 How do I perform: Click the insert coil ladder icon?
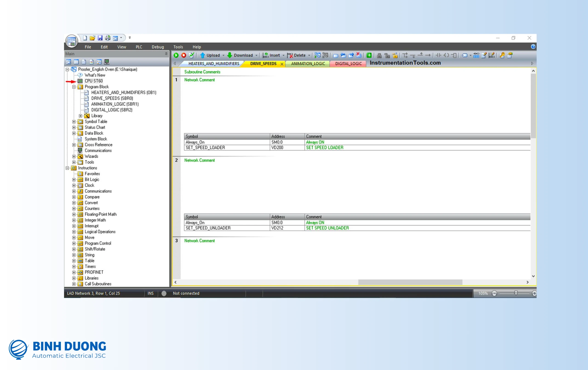(x=446, y=55)
